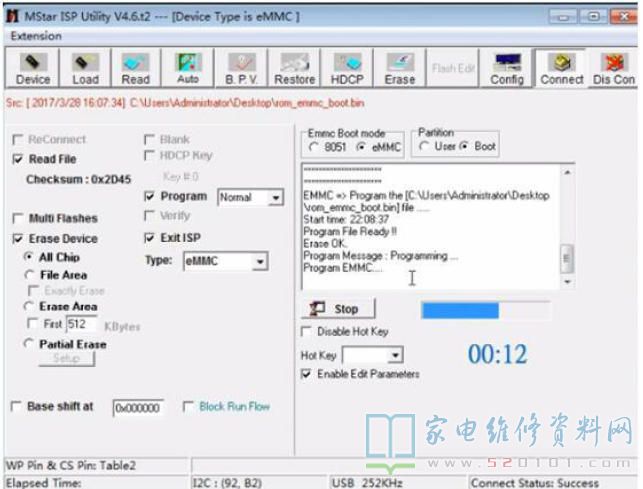The image size is (643, 489).
Task: Open the Extension menu
Action: [x=36, y=36]
